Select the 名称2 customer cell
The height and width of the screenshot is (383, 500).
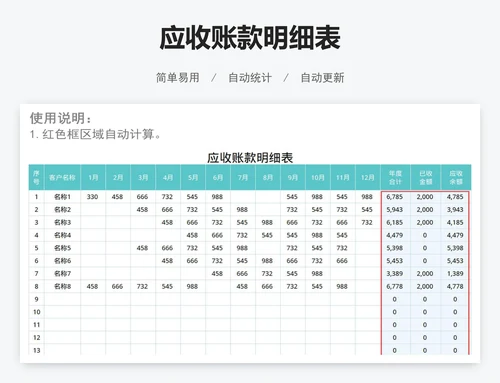point(62,210)
